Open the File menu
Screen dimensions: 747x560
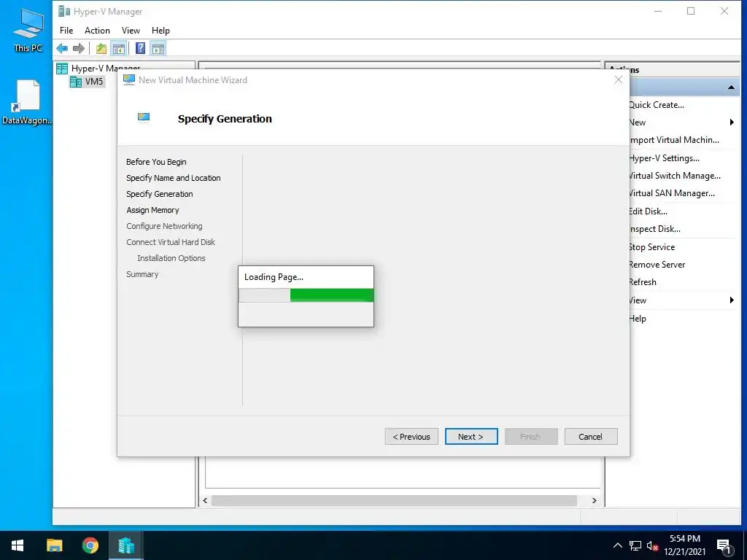click(x=66, y=31)
